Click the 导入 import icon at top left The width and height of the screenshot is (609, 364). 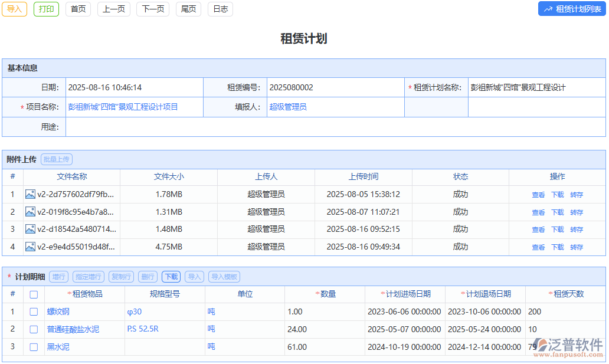14,9
